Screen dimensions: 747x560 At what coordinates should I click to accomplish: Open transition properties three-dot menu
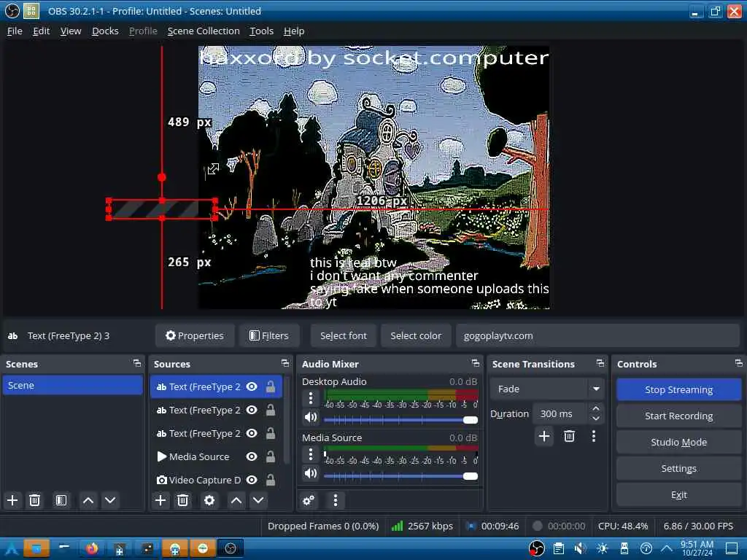coord(594,436)
